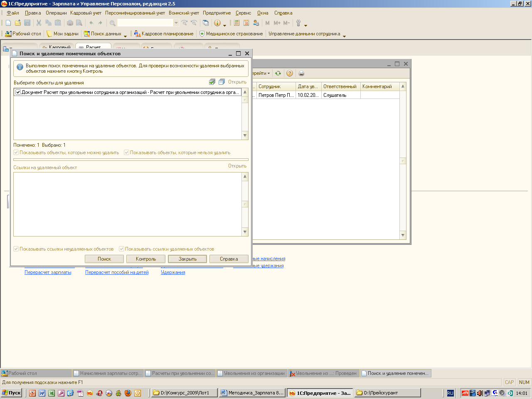Open the Методичка_Зарплата taskbar item

click(x=252, y=393)
